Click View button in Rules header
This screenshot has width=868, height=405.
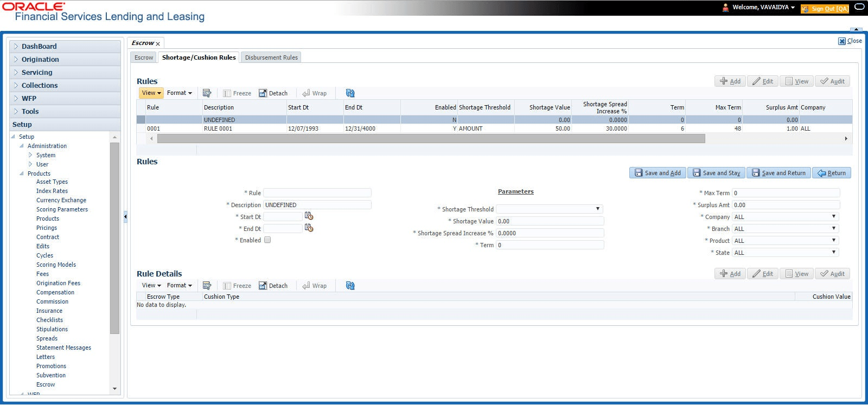coord(796,81)
